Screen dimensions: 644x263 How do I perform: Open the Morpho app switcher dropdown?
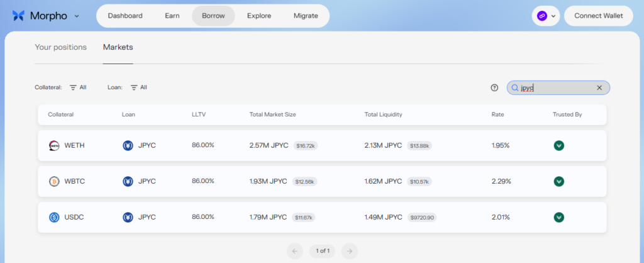[x=77, y=16]
